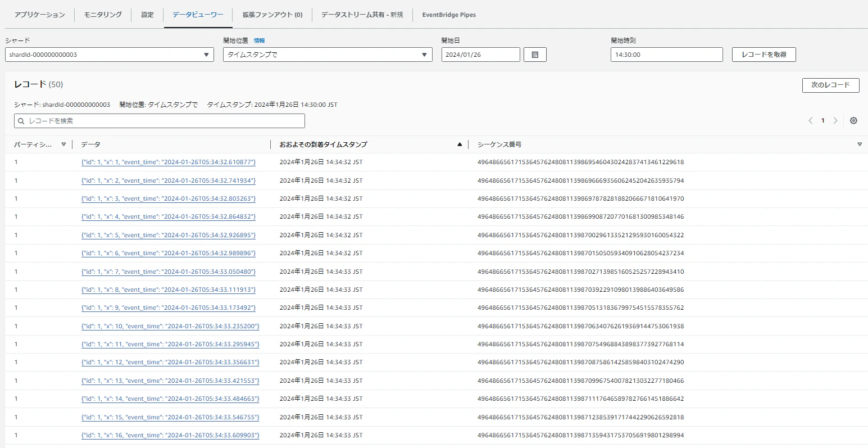Click the sort arrow on おおよその到着タイムスタンプ column
This screenshot has width=868, height=448.
460,144
